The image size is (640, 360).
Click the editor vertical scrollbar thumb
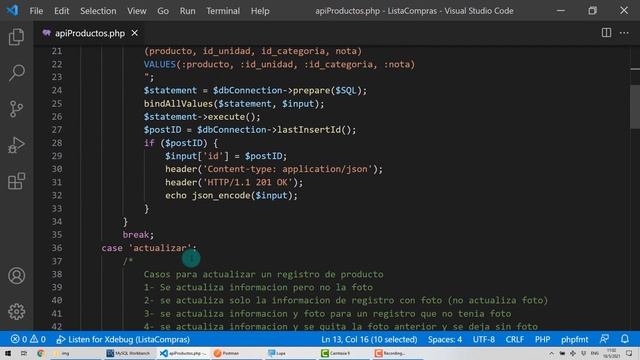pos(635,107)
